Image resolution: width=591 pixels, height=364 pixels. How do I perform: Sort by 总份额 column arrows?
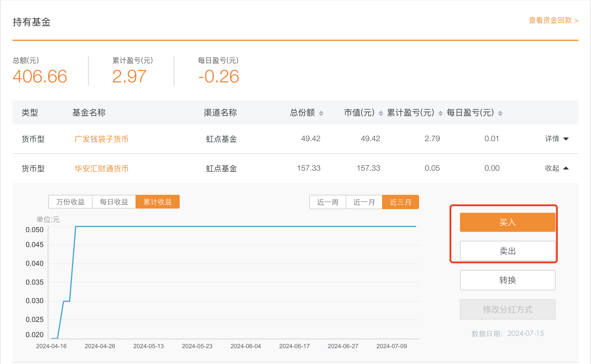click(321, 113)
